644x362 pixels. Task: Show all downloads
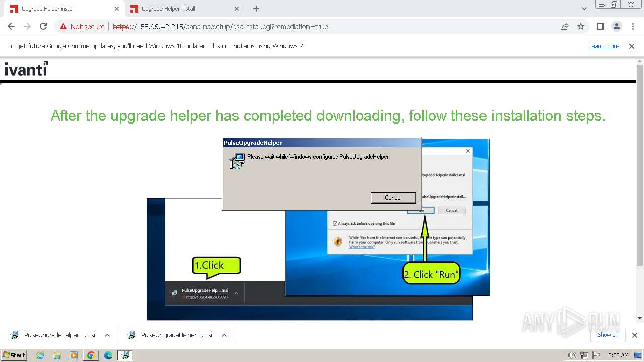(607, 335)
